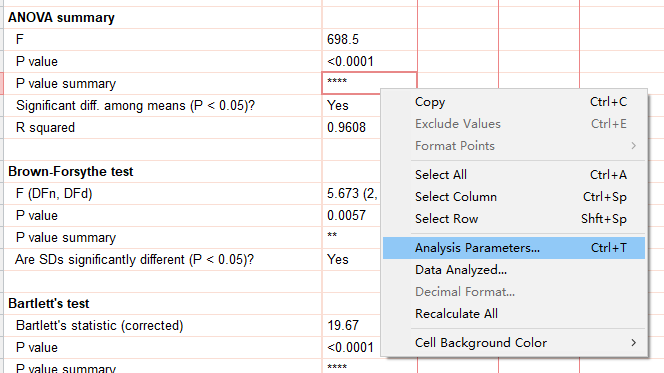Click Exclude Values menu entry
The height and width of the screenshot is (373, 664).
coord(514,124)
